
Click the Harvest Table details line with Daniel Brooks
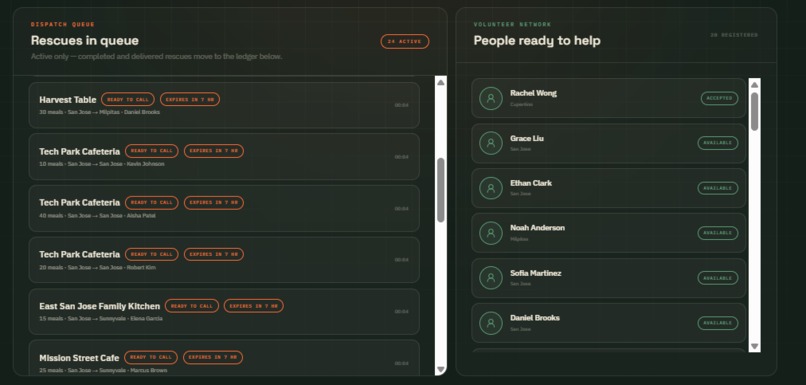coord(100,112)
